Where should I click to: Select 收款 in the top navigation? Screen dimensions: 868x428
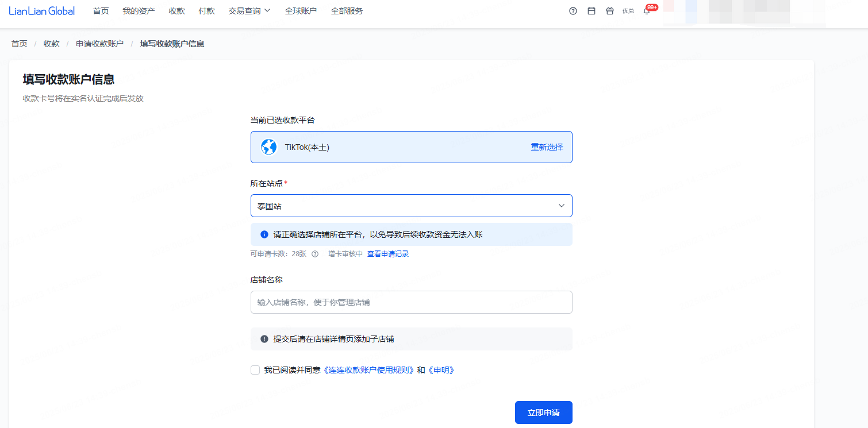[177, 11]
